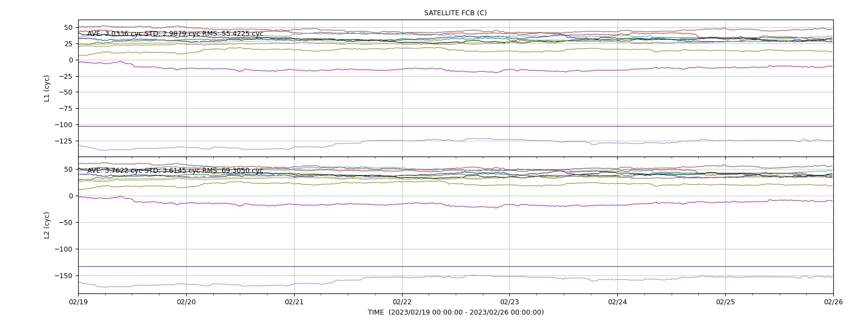Click the L2 AVE STD RMS statistics text

[175, 171]
